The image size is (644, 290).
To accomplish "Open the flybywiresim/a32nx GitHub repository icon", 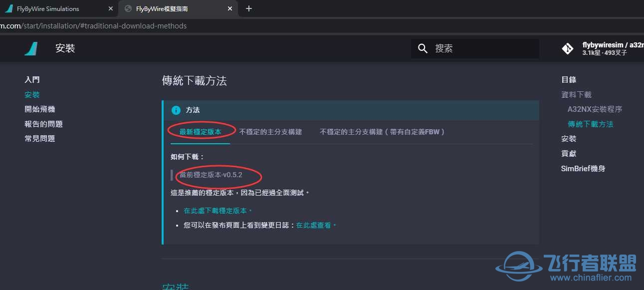I will [567, 48].
